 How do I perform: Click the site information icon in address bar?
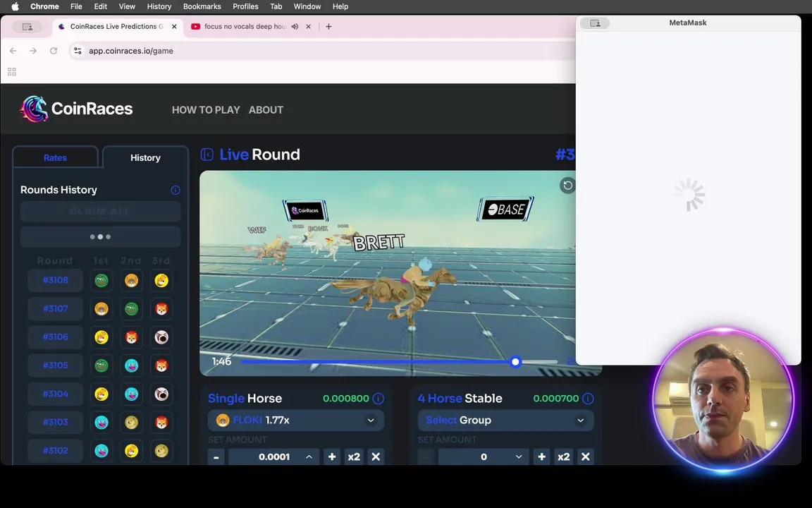(x=78, y=51)
